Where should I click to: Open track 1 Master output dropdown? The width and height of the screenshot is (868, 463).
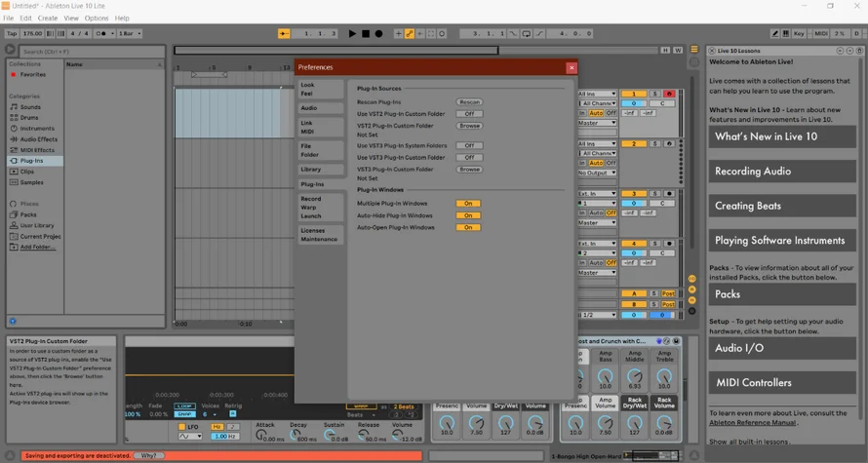pos(597,123)
